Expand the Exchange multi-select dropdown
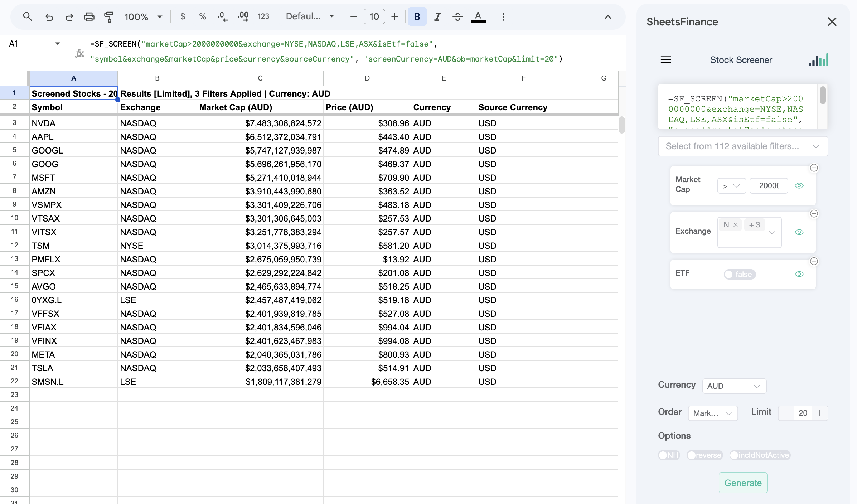Image resolution: width=857 pixels, height=504 pixels. click(772, 233)
